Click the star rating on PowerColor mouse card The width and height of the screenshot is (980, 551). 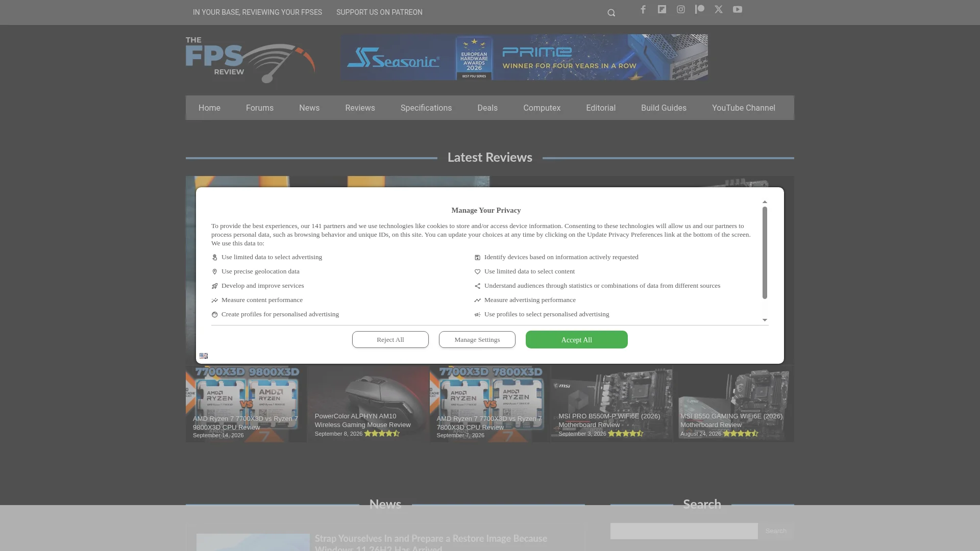click(382, 434)
